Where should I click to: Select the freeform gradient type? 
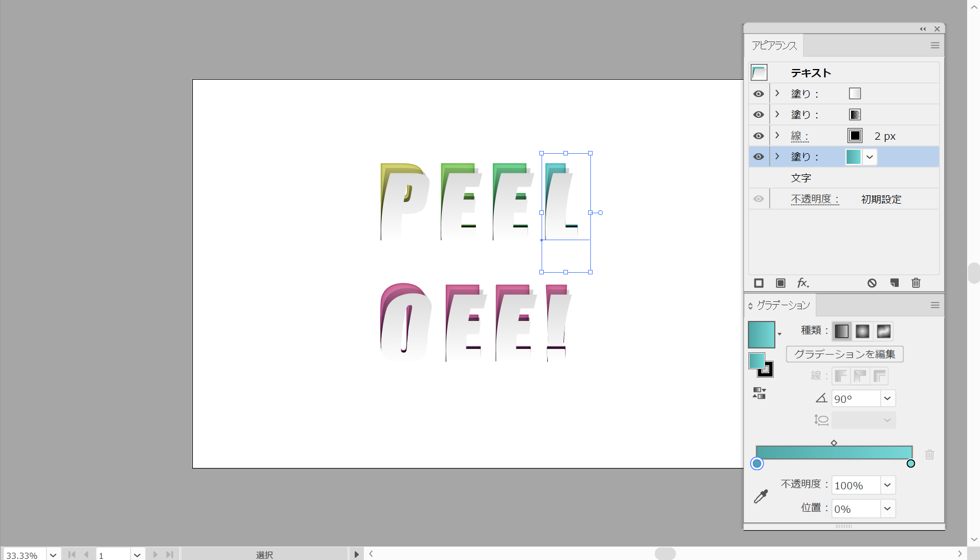884,332
